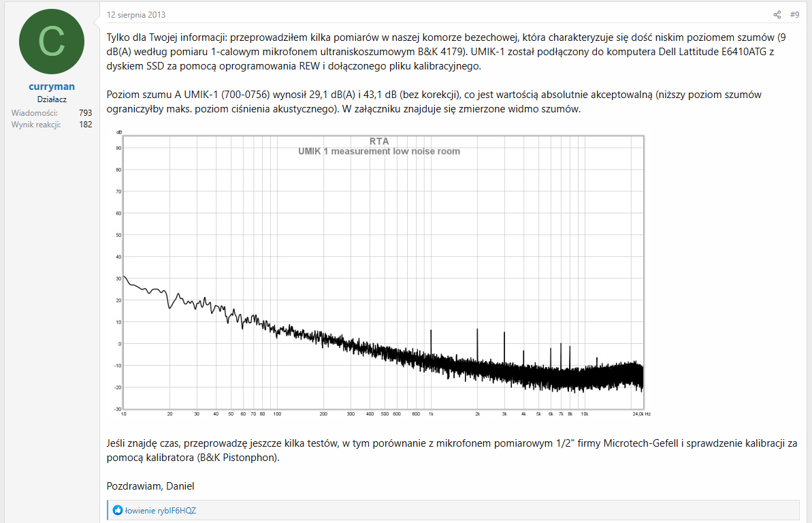Click the post date 12 sierpnia 2013
This screenshot has width=812, height=523.
pos(136,15)
